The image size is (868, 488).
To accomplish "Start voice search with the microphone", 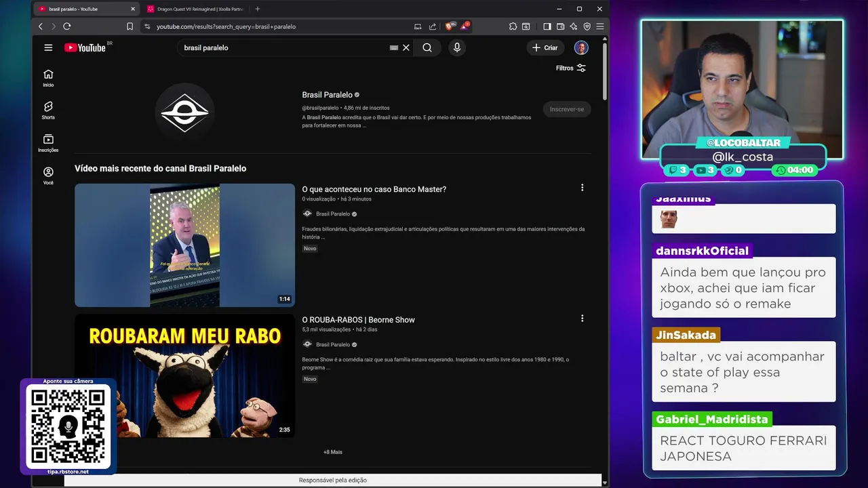I will click(x=457, y=47).
